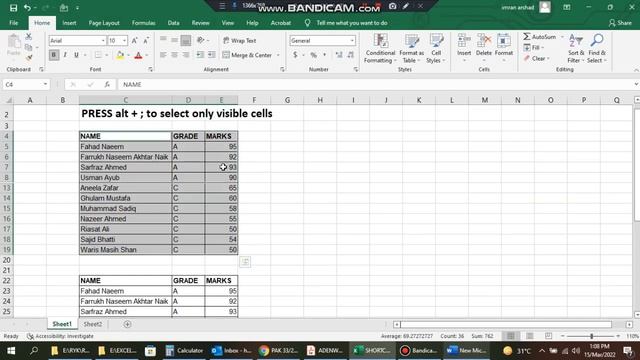Screen dimensions: 640x360
Task: Apply the yellow Fill Color
Action: (x=120, y=55)
